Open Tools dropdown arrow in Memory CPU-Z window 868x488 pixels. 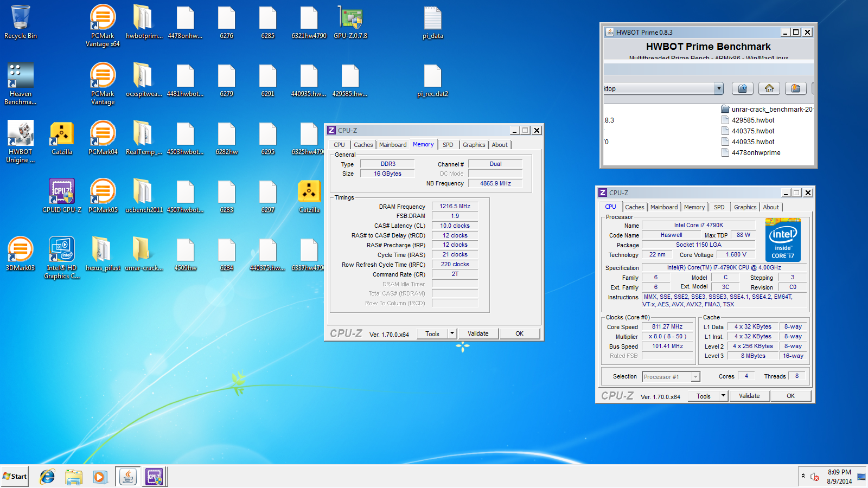click(x=452, y=333)
